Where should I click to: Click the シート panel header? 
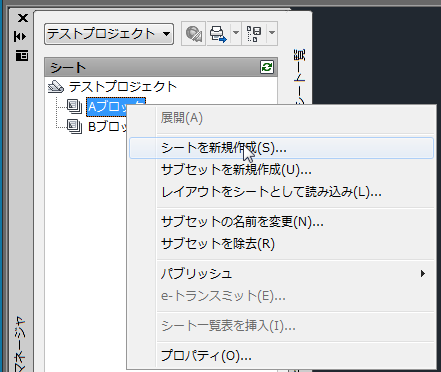tap(161, 67)
